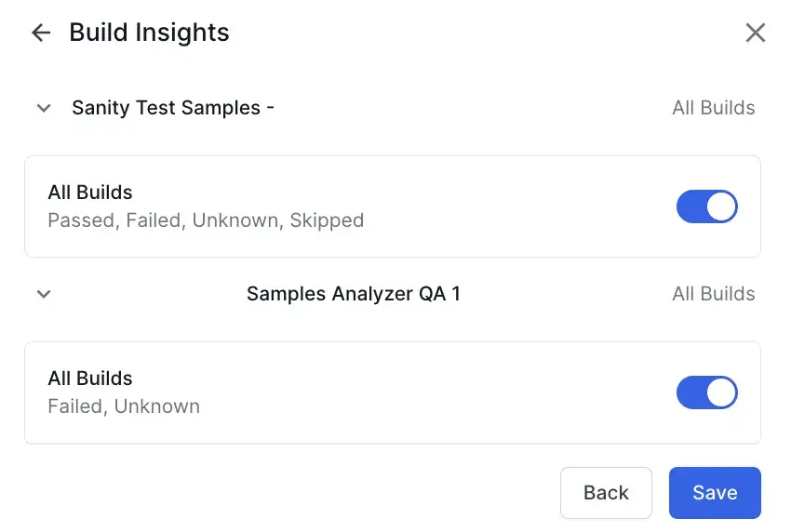Save the build insights settings
Viewport: 791px width, 532px height.
[714, 493]
